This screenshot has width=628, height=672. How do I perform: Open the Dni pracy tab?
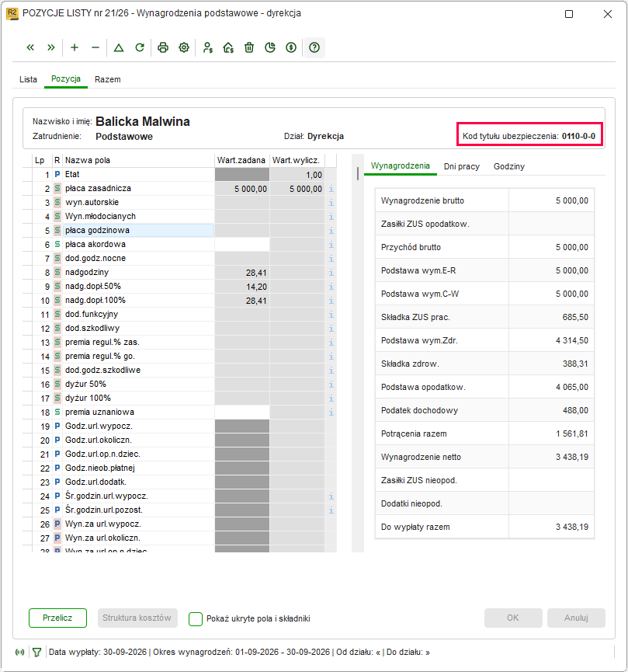461,166
